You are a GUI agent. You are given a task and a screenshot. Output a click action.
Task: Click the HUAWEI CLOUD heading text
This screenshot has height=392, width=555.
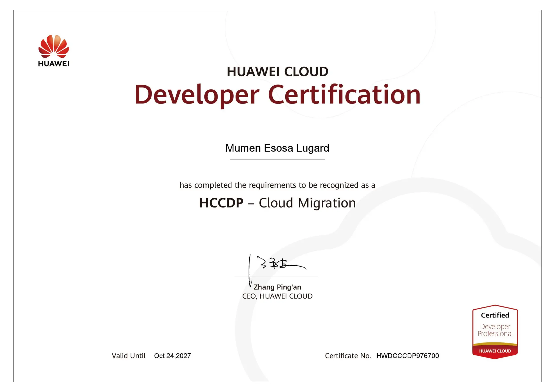(277, 72)
